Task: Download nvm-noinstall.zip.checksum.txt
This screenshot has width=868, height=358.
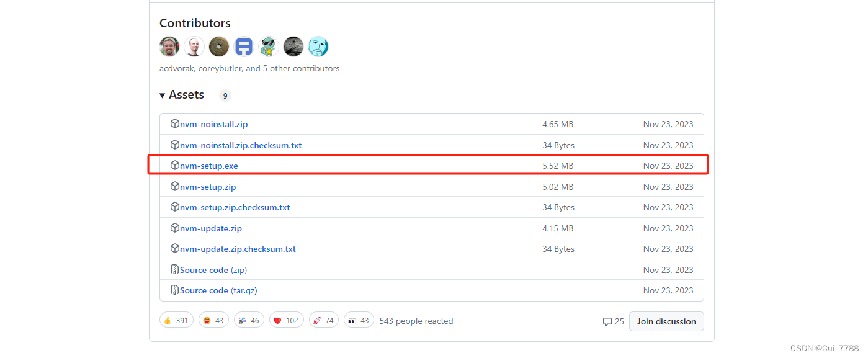Action: (241, 145)
